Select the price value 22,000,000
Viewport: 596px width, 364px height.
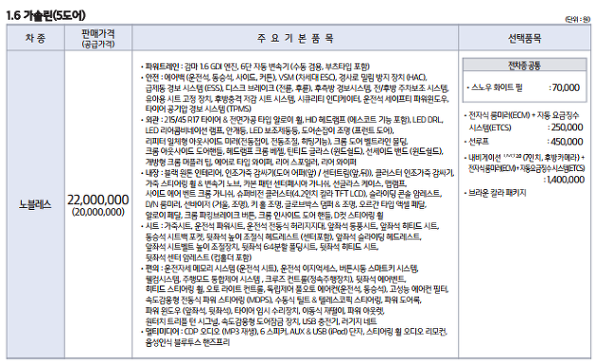(98, 199)
